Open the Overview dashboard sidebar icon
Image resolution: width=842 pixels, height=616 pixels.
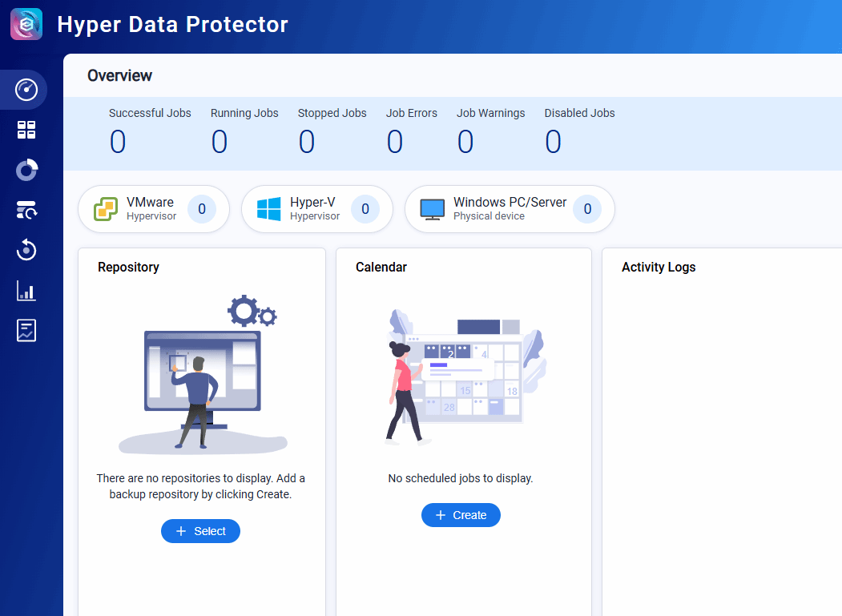point(26,90)
